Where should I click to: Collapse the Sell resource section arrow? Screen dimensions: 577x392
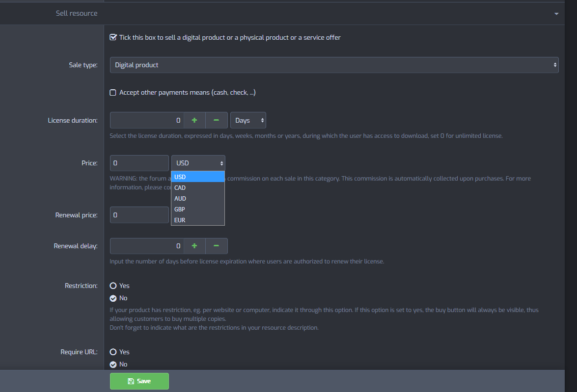coord(556,14)
